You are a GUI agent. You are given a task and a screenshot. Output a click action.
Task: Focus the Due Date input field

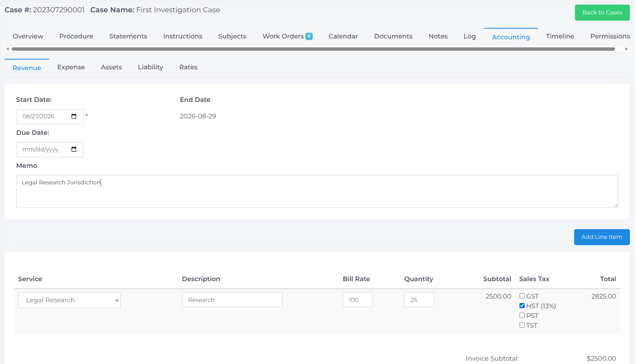click(x=50, y=150)
